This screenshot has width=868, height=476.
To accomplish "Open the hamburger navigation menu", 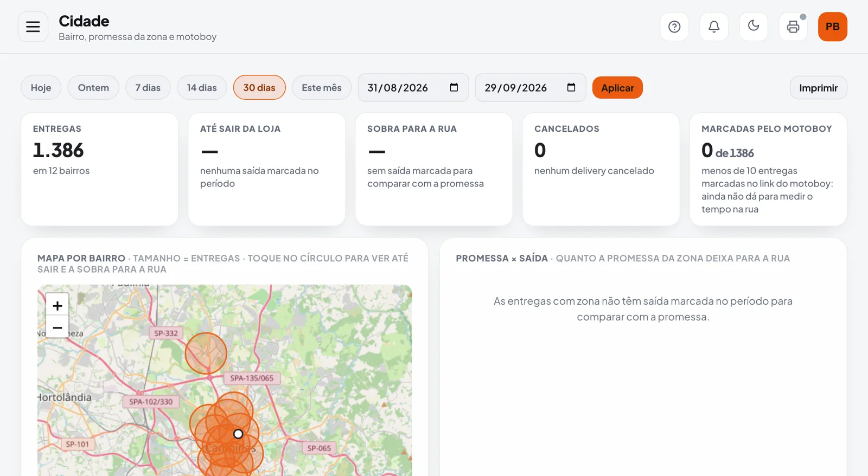I will [x=33, y=27].
